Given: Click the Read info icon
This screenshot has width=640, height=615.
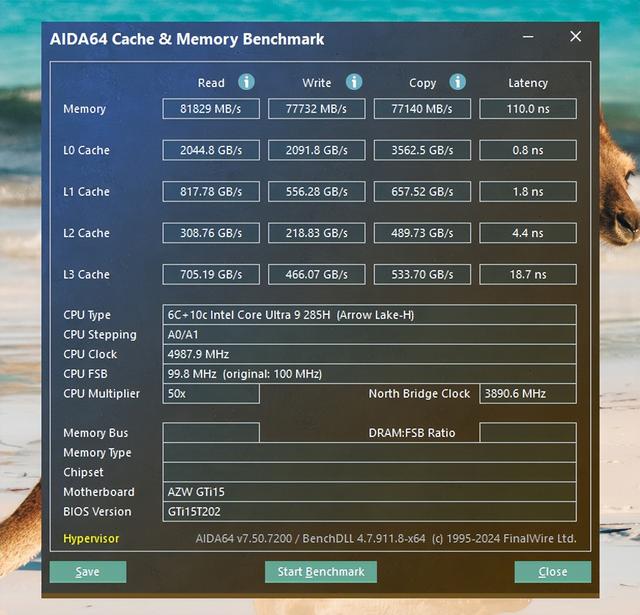Looking at the screenshot, I should pos(247,82).
